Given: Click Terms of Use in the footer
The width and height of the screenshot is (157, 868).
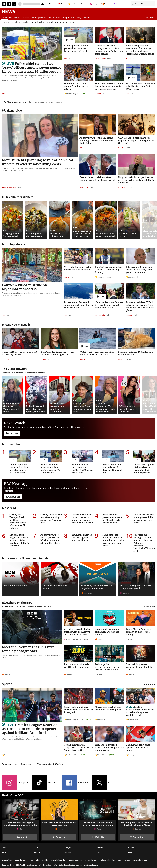Looking at the screenshot, I should pos(7,860).
